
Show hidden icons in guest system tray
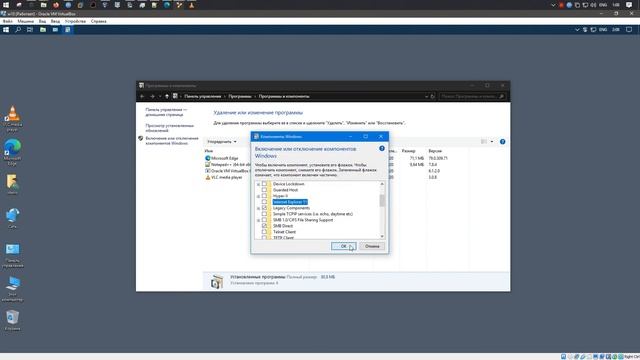point(577,29)
